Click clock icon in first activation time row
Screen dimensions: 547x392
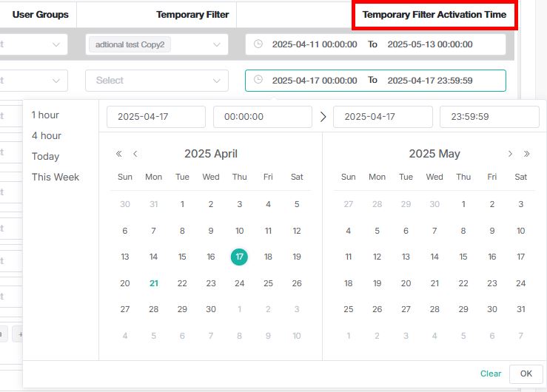258,44
